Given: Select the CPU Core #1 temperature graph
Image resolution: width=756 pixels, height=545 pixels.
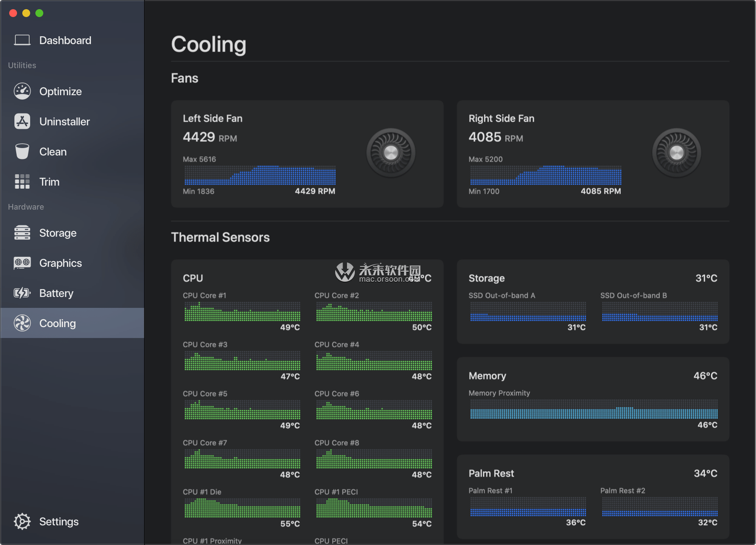Looking at the screenshot, I should (x=242, y=312).
